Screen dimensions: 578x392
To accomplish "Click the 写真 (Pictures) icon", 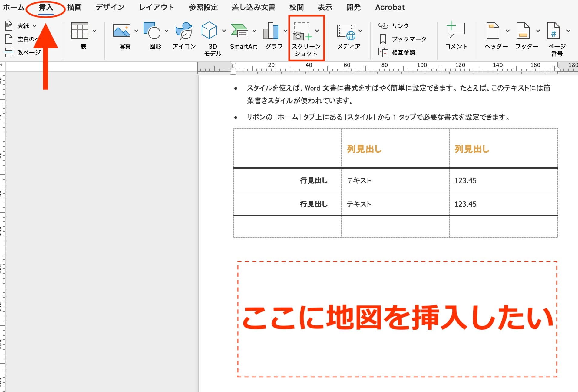I will (121, 31).
